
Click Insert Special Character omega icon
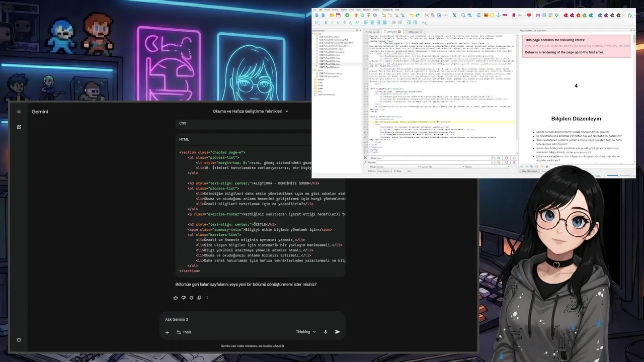click(x=493, y=15)
